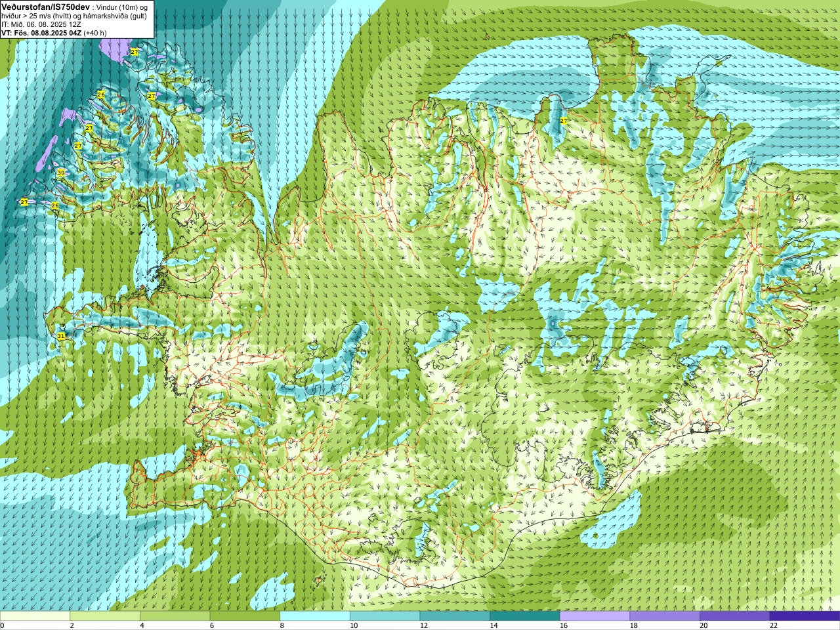Click the legend scale label 2
This screenshot has width=840, height=630.
click(x=72, y=625)
